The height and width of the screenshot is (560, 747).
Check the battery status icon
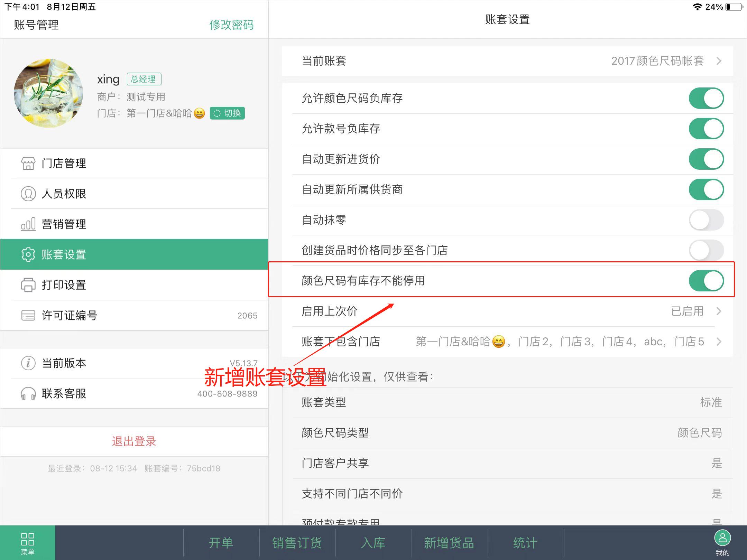pos(735,7)
